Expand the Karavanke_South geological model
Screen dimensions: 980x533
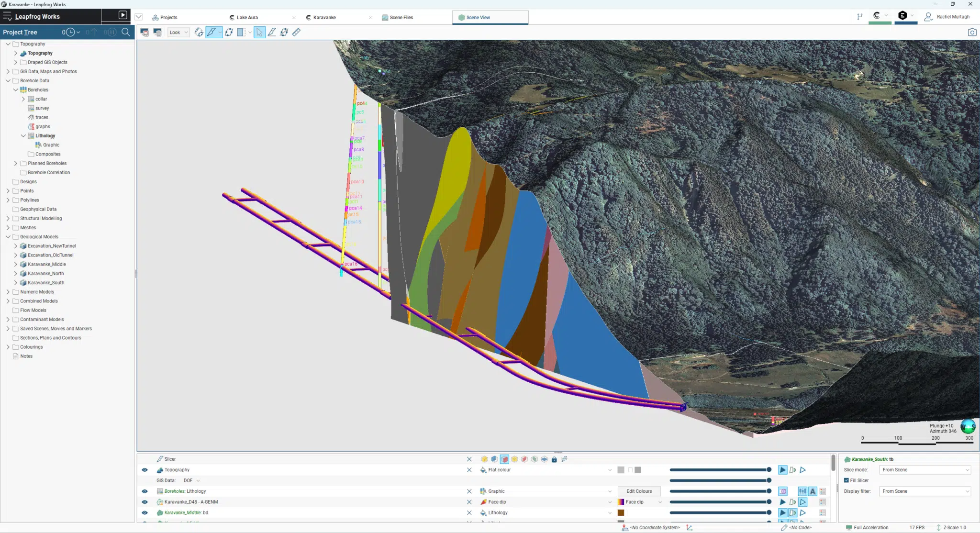(15, 283)
